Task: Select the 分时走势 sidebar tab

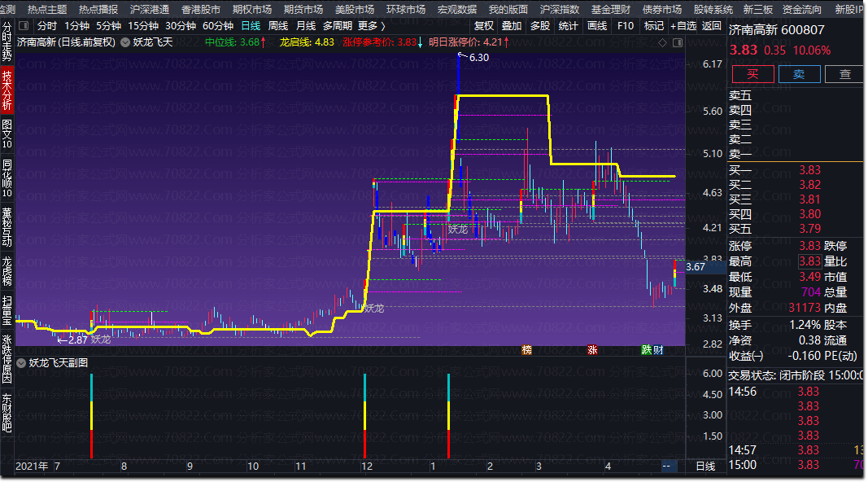Action: coord(7,42)
